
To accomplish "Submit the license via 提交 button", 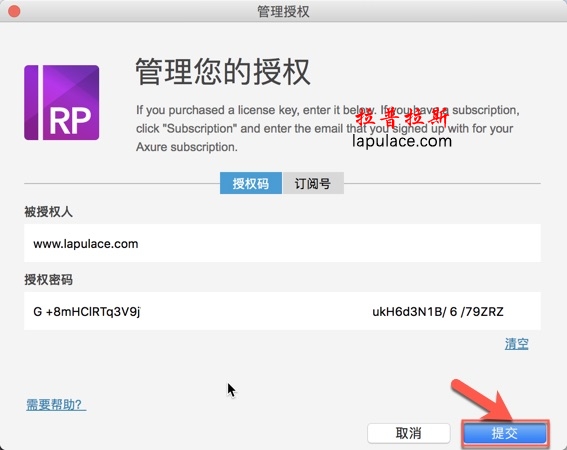I will click(x=505, y=433).
